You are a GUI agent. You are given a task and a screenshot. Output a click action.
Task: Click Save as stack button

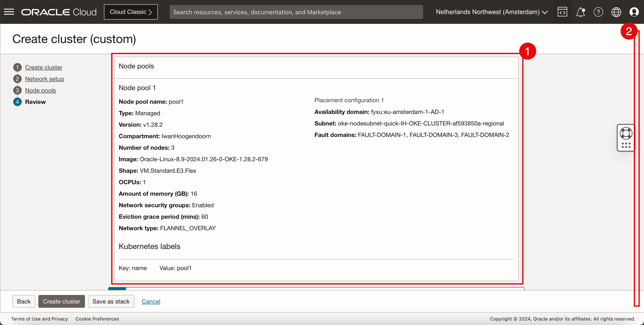[x=111, y=301]
